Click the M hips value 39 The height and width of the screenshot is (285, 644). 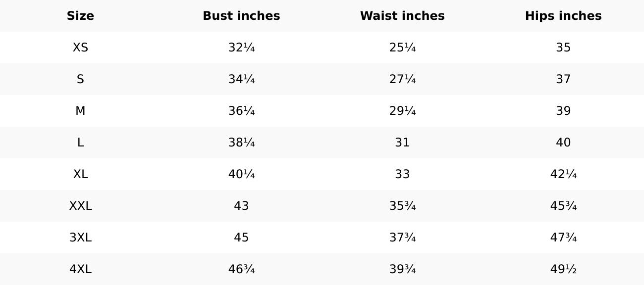click(x=563, y=111)
